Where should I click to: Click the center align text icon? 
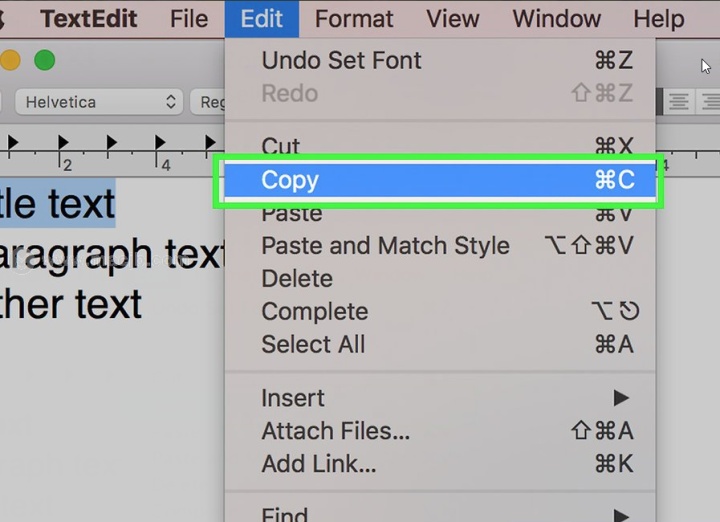(679, 102)
